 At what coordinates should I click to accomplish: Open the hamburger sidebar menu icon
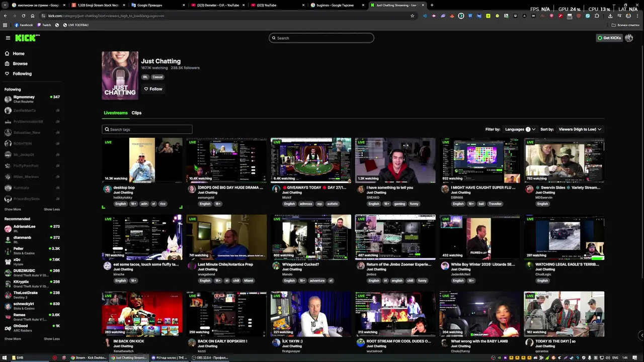[x=8, y=38]
